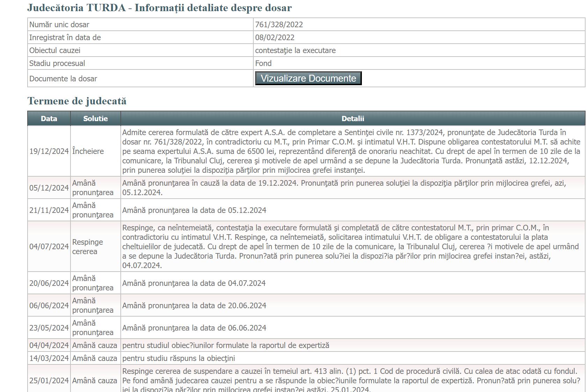Select the 19/12/2024 date cell
The width and height of the screenshot is (588, 392).
(x=49, y=151)
